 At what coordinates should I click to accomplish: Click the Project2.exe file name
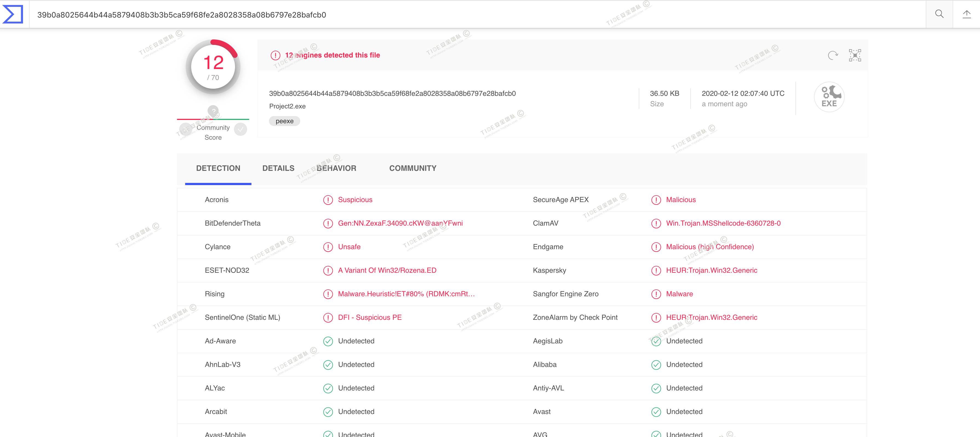(287, 106)
